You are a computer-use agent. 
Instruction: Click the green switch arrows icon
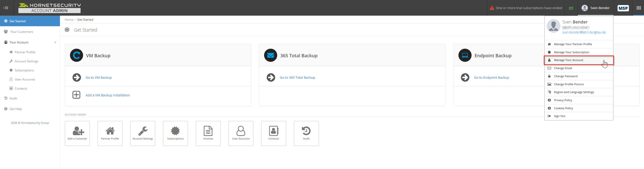coord(571,8)
